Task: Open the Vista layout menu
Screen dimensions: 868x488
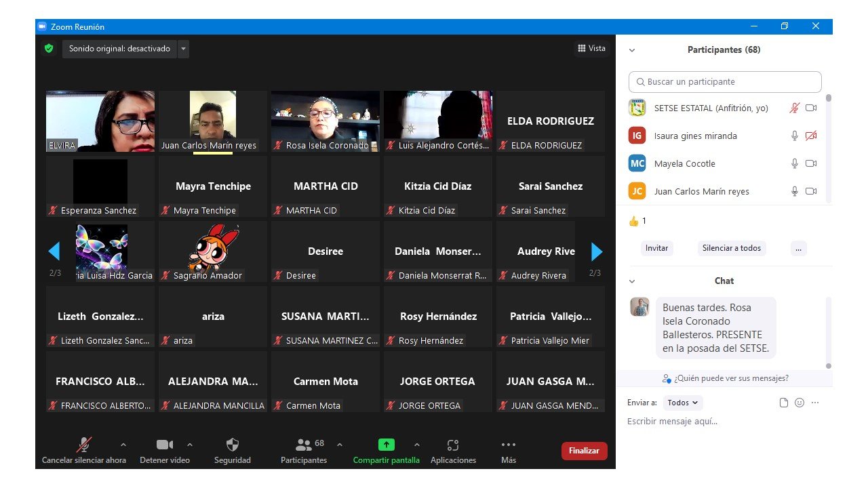Action: (591, 49)
